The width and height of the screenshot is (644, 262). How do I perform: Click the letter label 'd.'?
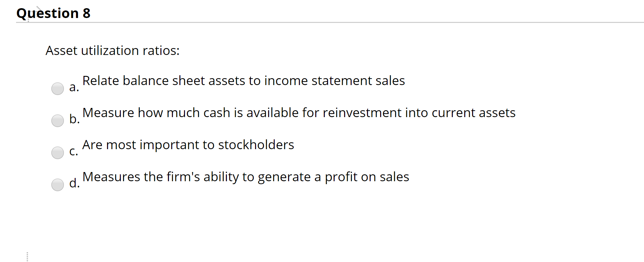click(x=74, y=184)
